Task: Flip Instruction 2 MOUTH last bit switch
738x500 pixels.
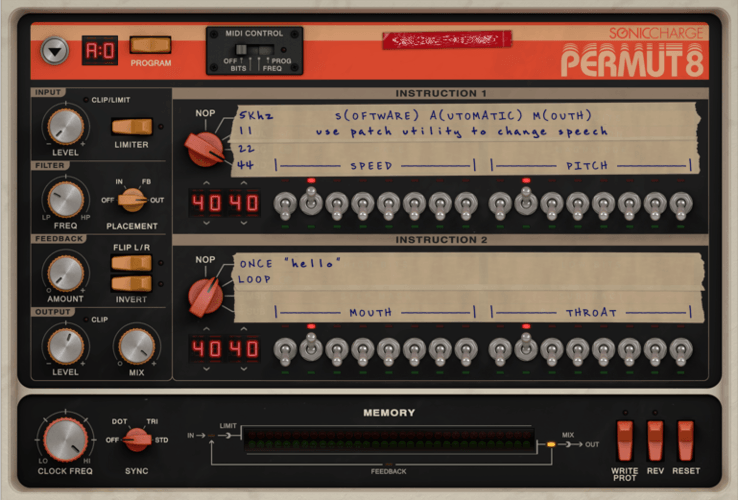Action: tap(466, 351)
